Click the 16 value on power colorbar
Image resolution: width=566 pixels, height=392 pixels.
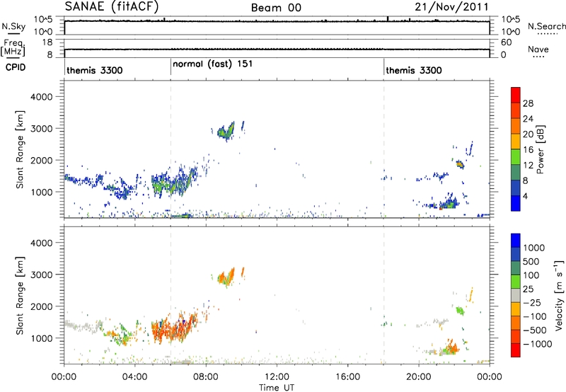[x=528, y=150]
